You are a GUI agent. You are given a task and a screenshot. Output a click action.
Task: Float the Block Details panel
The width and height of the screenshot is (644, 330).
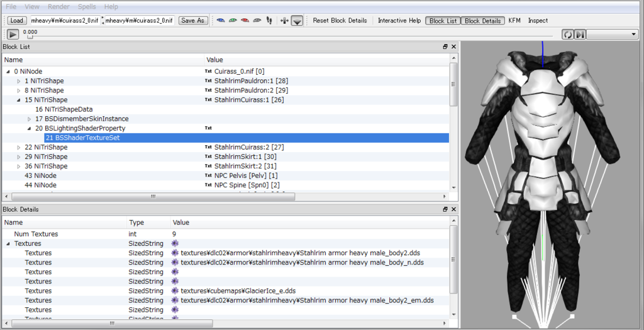point(445,209)
